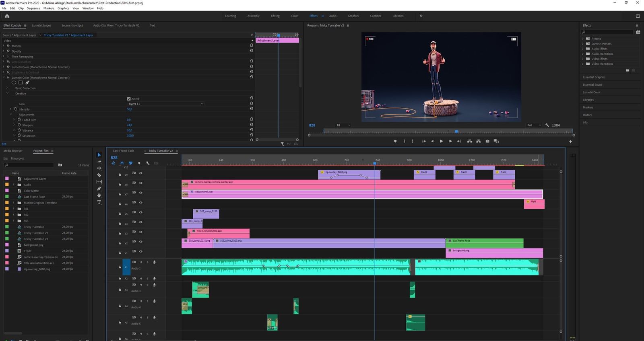Screen dimensions: 644x341
Task: Draw ellipse mask on Lumetri Color
Action: tap(14, 82)
